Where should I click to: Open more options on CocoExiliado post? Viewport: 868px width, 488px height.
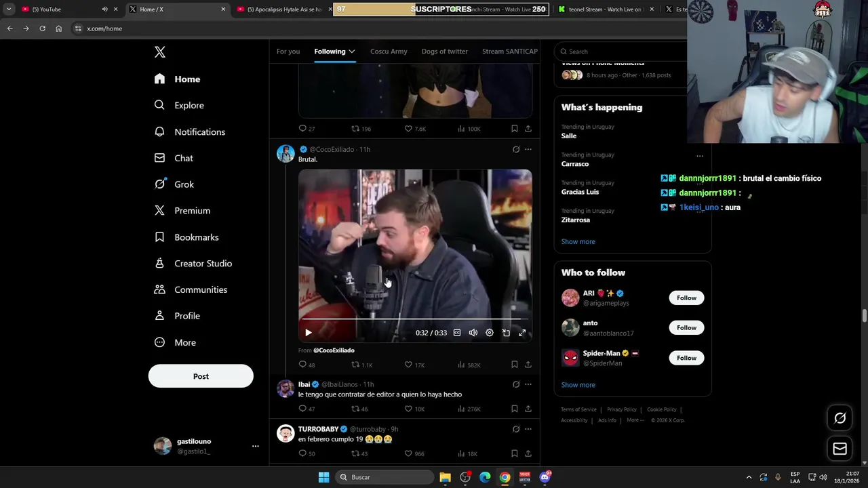(x=528, y=149)
